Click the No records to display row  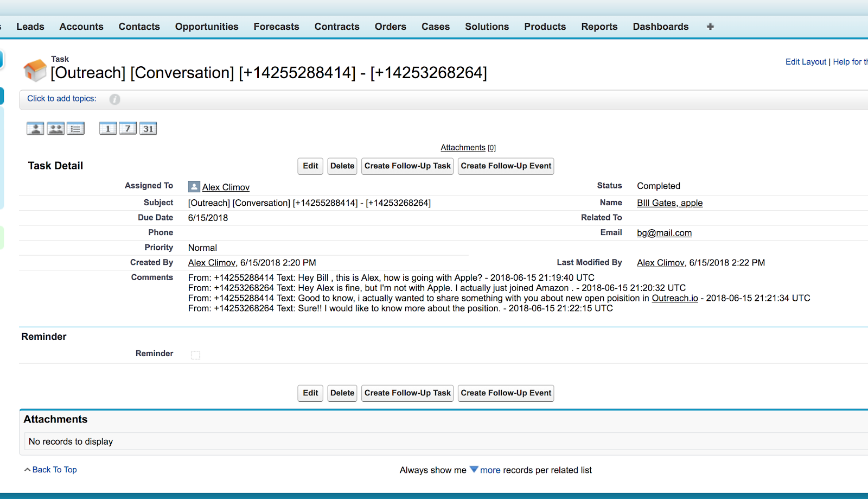446,441
